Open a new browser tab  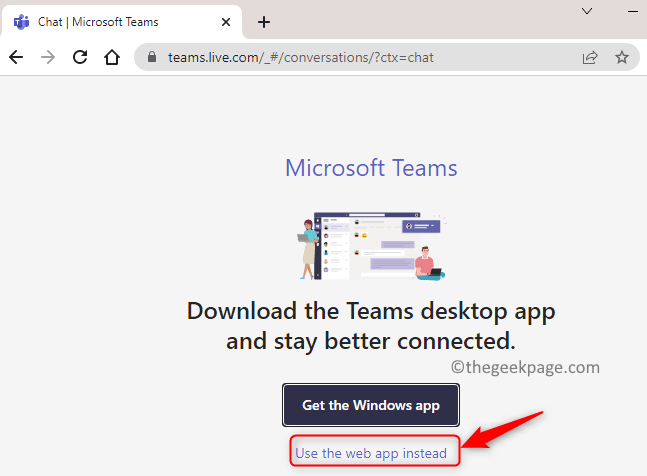(x=264, y=22)
